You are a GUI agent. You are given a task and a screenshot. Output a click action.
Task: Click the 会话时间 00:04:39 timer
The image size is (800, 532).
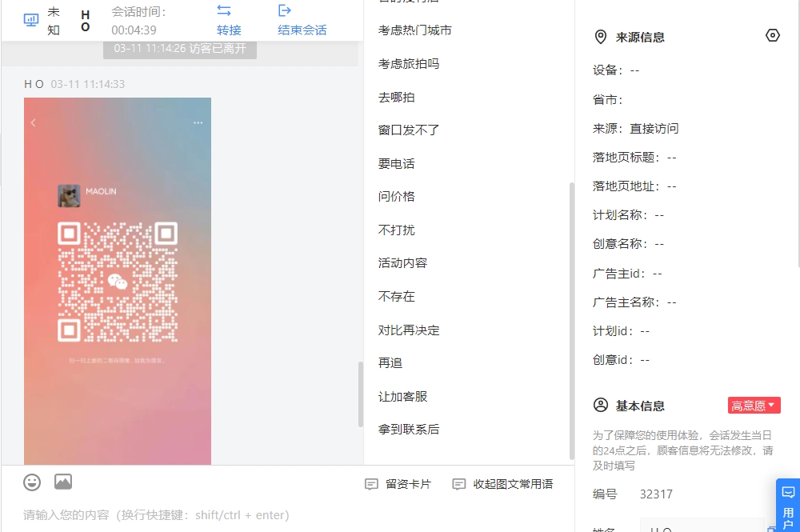pos(138,21)
